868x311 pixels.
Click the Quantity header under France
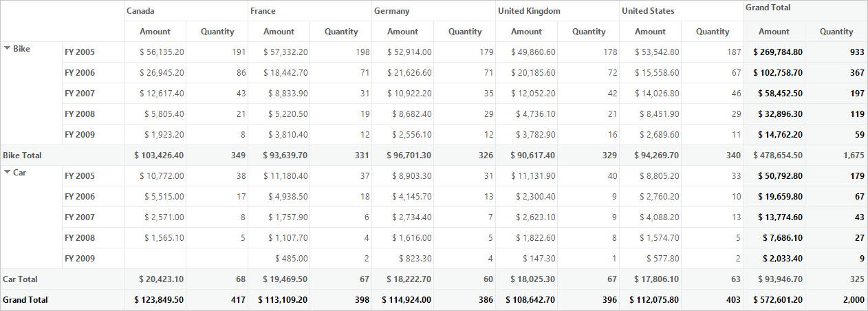point(341,32)
